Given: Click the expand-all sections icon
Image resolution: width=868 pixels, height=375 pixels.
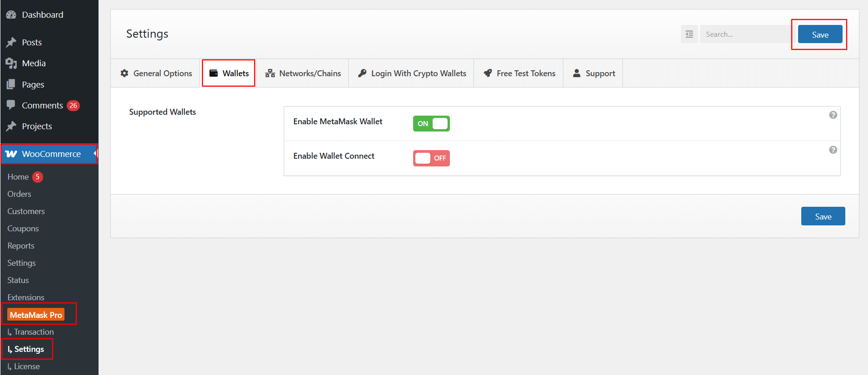Looking at the screenshot, I should (689, 34).
